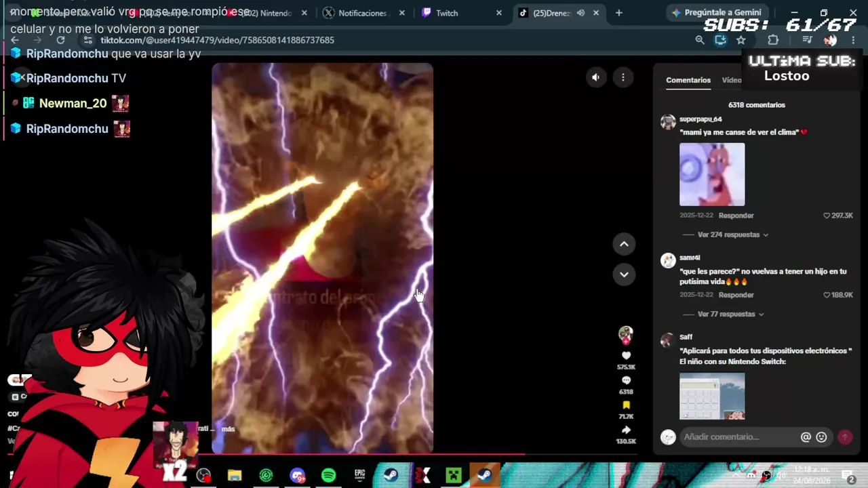The height and width of the screenshot is (488, 868).
Task: Mute the TikTok tab via its speaker icon
Action: 580,13
